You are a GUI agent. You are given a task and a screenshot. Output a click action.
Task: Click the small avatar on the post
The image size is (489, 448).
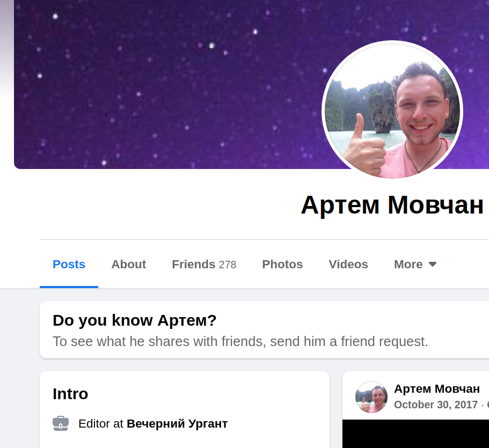pyautogui.click(x=371, y=397)
